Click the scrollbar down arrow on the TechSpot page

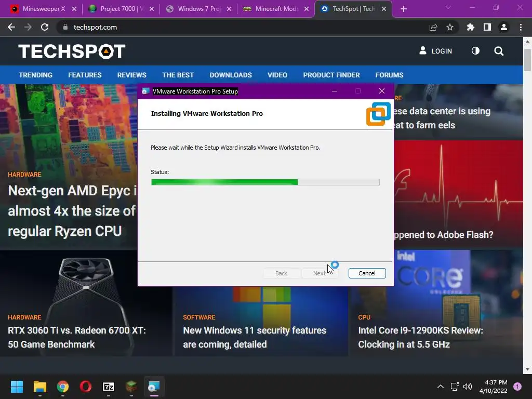527,369
